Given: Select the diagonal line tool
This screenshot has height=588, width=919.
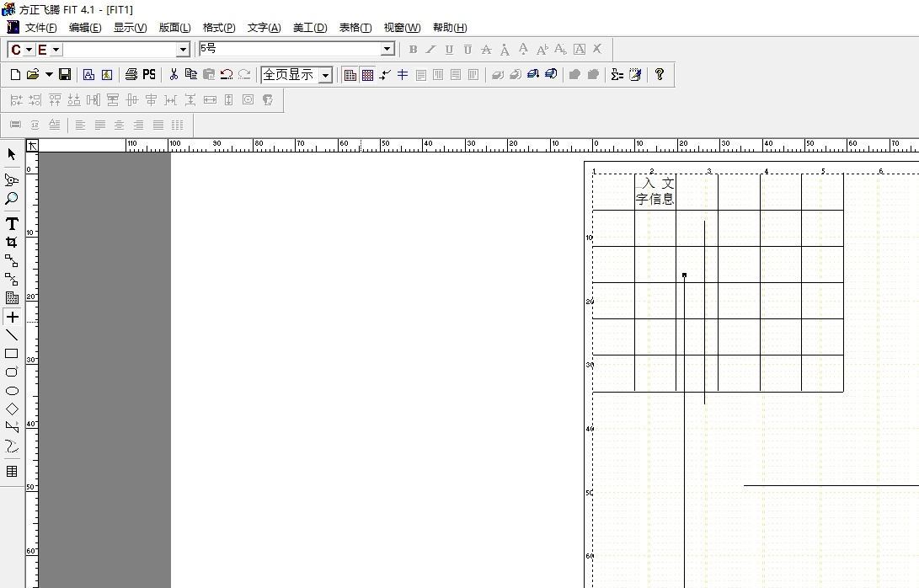Looking at the screenshot, I should (x=12, y=334).
